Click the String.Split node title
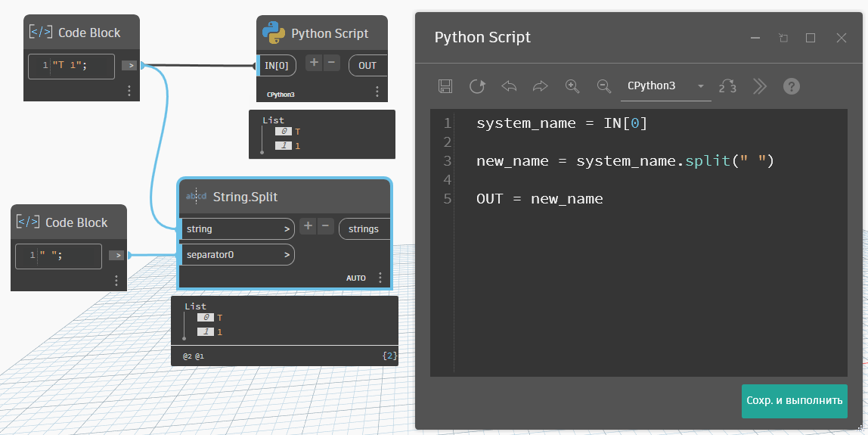Viewport: 868px width, 435px height. (x=245, y=197)
